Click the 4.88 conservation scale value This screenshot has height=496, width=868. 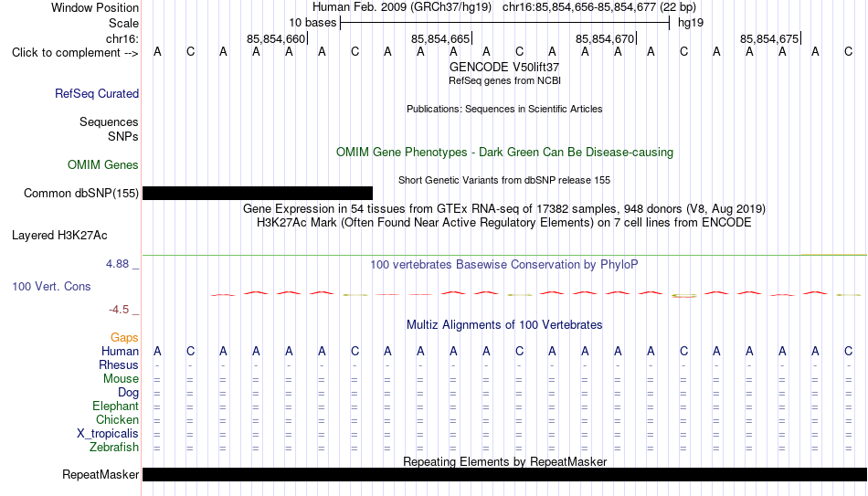pos(118,264)
